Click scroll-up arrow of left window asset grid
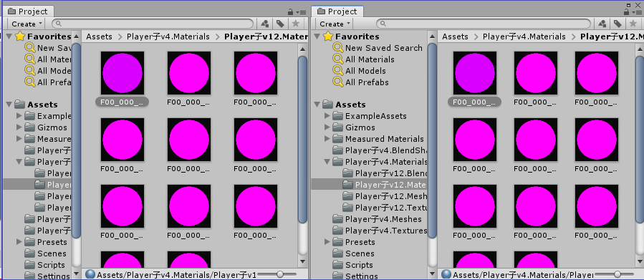This screenshot has height=280, width=644. point(303,49)
